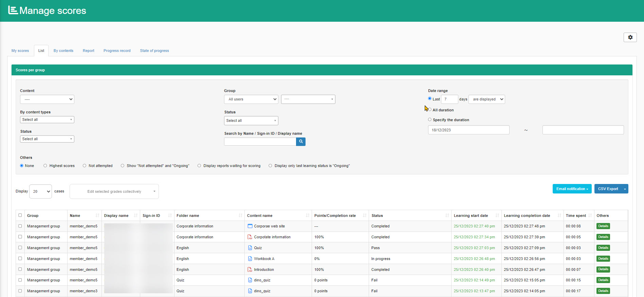Click the Email notification button
Image resolution: width=644 pixels, height=297 pixels.
[x=572, y=189]
